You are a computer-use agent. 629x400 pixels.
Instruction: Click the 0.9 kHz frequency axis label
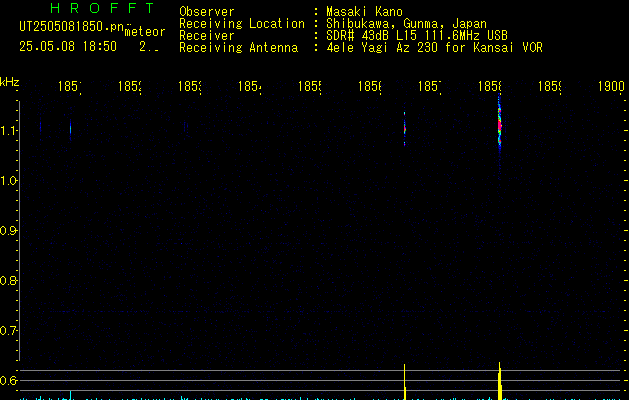(x=9, y=231)
